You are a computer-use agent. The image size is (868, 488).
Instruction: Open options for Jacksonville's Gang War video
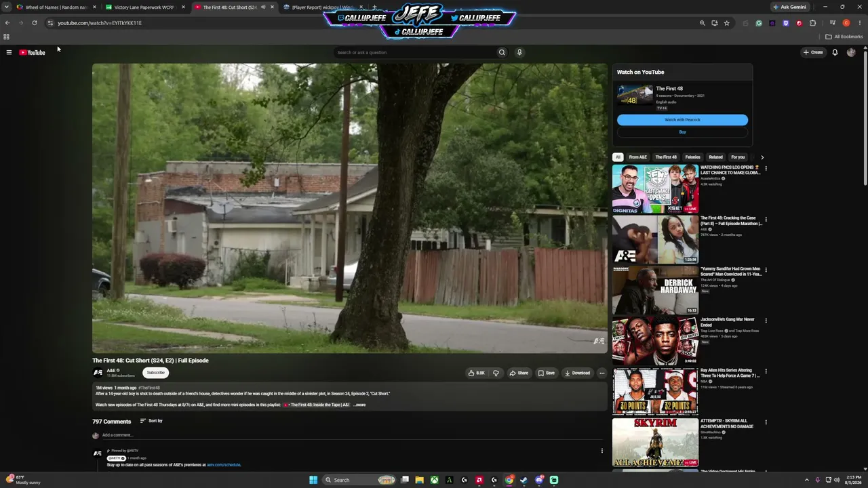(766, 321)
